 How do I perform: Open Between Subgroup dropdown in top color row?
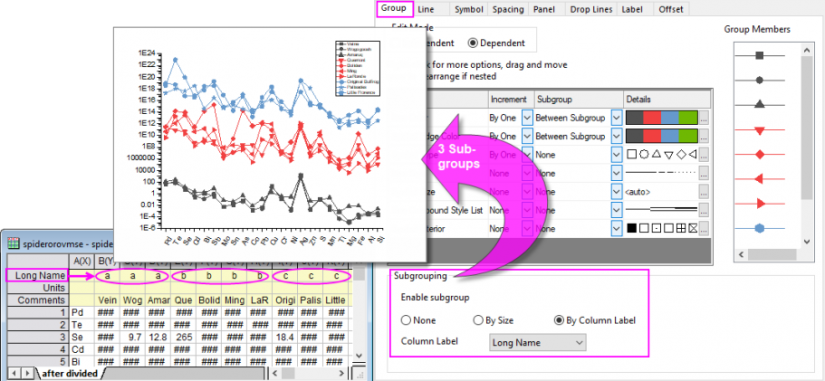617,117
